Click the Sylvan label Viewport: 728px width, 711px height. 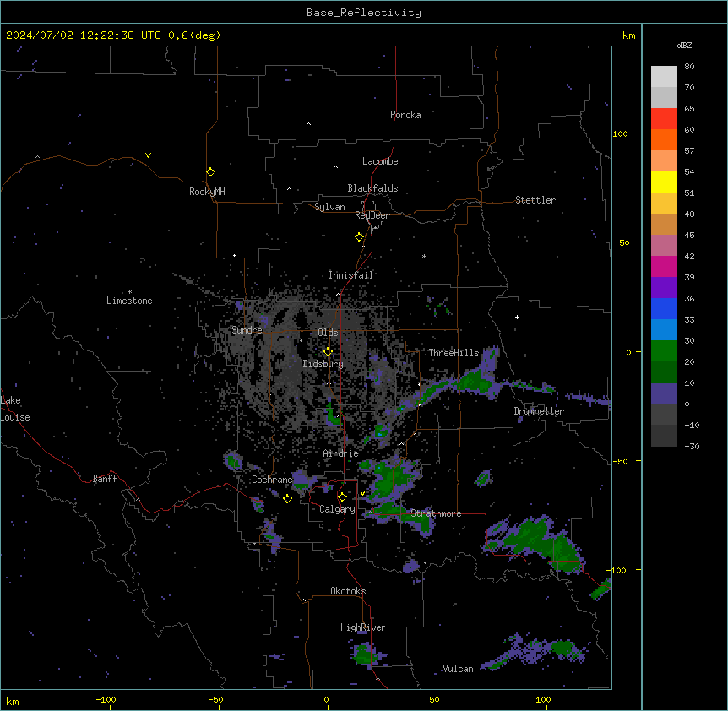(x=329, y=207)
